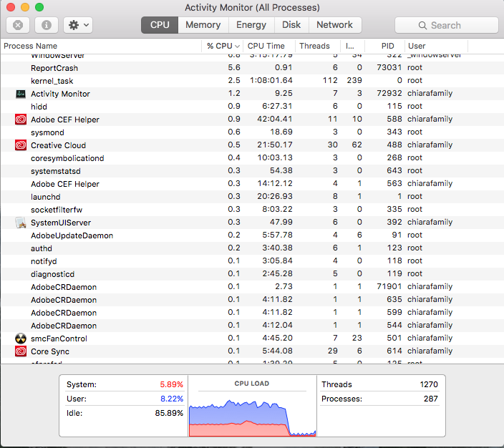Sort by User column header
Image resolution: width=504 pixels, height=448 pixels.
pos(436,46)
